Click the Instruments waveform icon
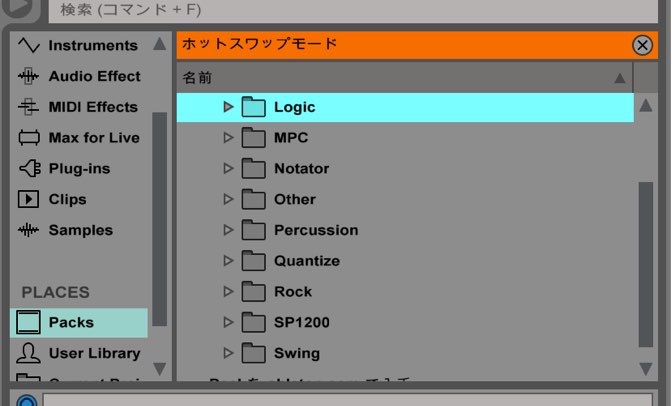 click(x=29, y=45)
